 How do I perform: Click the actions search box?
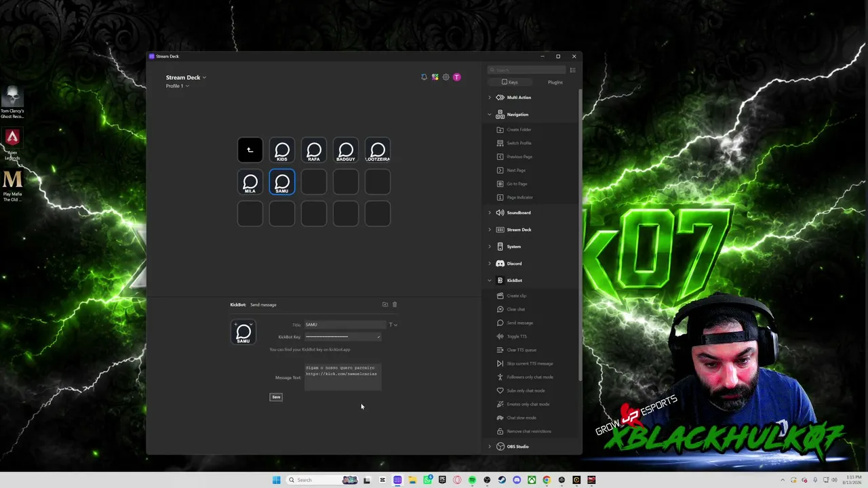tap(527, 70)
